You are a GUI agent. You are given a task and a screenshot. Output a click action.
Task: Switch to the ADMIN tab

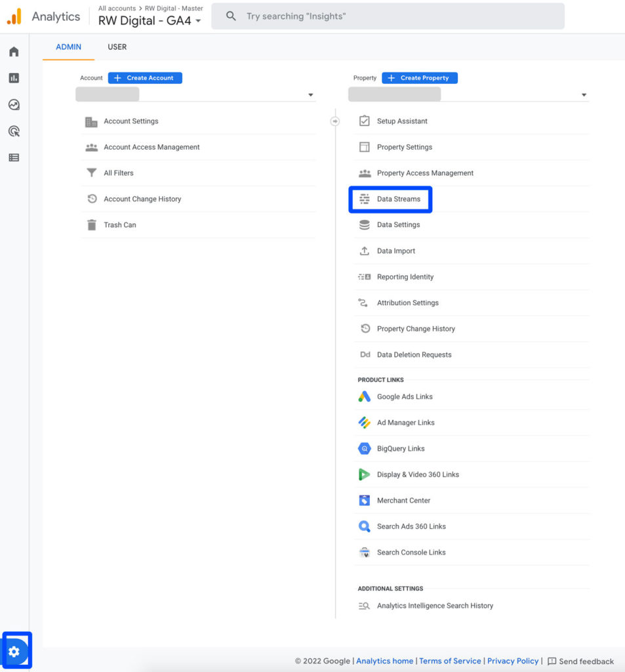point(69,47)
